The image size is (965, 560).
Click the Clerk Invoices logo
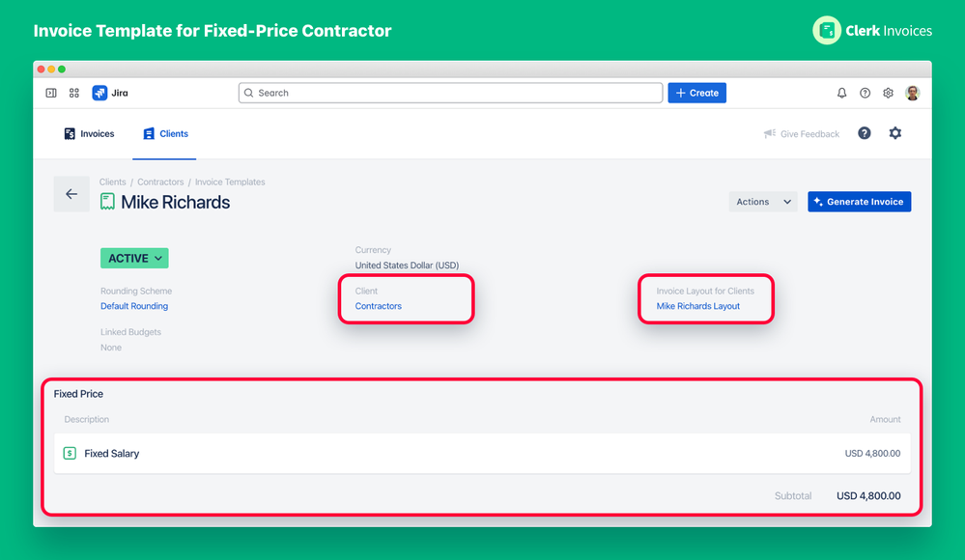pyautogui.click(x=828, y=30)
